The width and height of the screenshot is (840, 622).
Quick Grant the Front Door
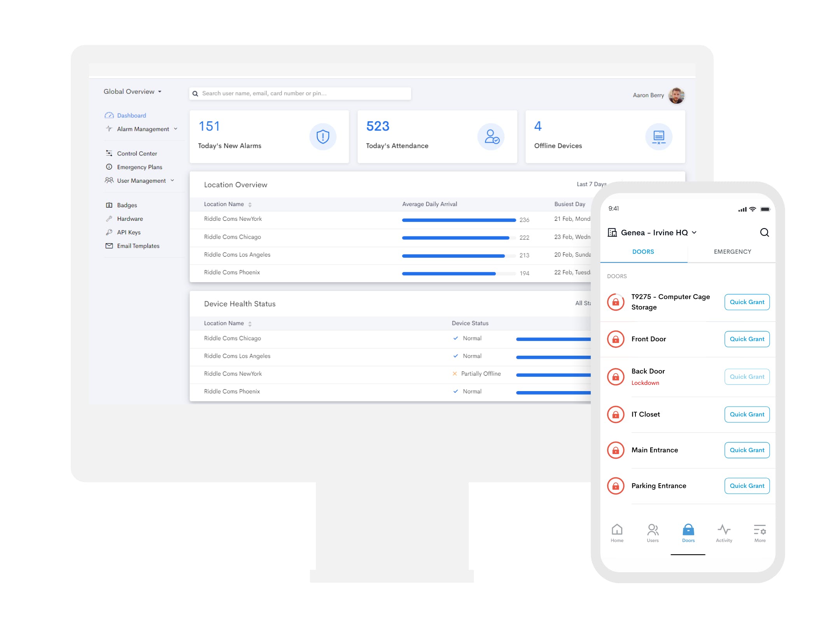point(747,339)
